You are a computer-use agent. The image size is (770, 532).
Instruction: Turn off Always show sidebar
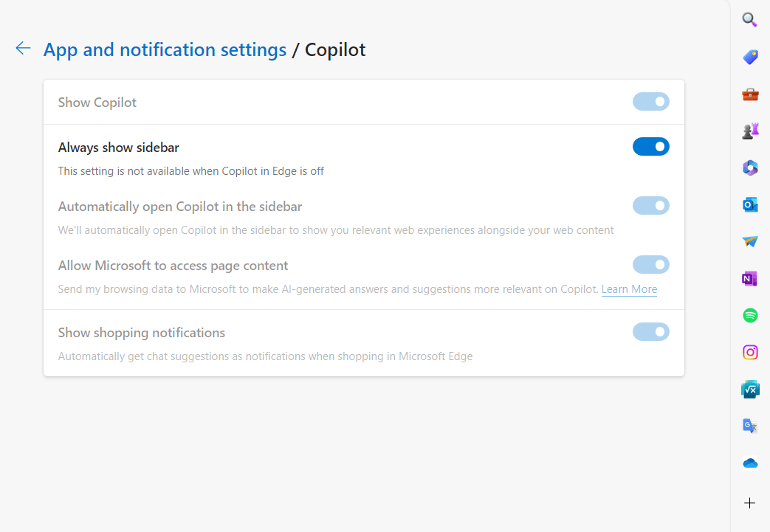point(650,147)
